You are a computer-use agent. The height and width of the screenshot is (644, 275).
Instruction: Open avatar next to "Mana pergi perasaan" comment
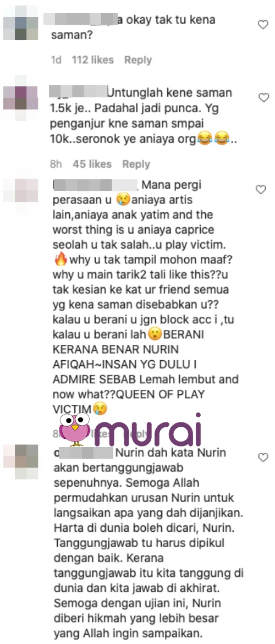coord(20,190)
